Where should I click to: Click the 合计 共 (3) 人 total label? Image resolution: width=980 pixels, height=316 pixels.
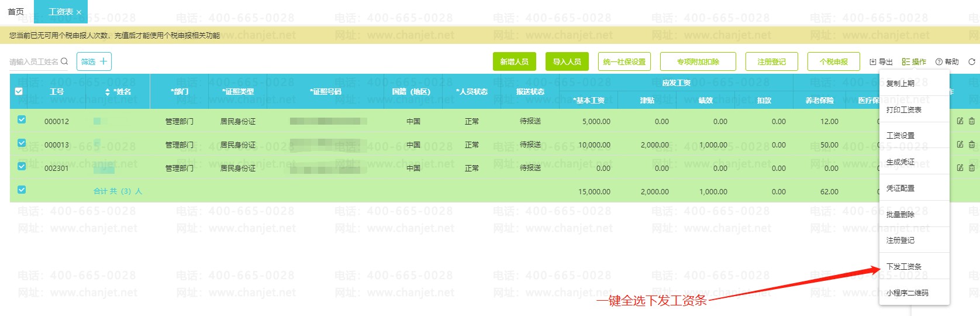coord(118,191)
